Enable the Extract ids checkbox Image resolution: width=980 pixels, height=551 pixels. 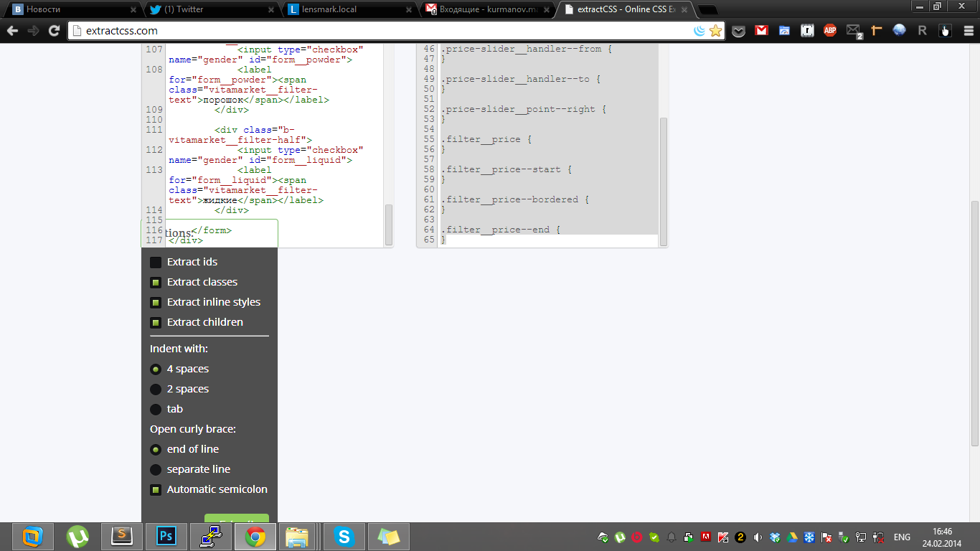[156, 263]
